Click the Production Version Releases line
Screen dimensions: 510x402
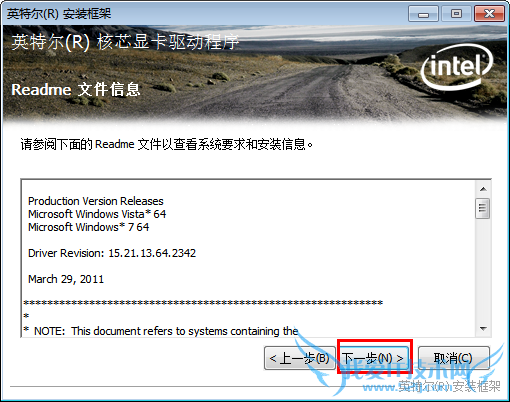(x=96, y=201)
